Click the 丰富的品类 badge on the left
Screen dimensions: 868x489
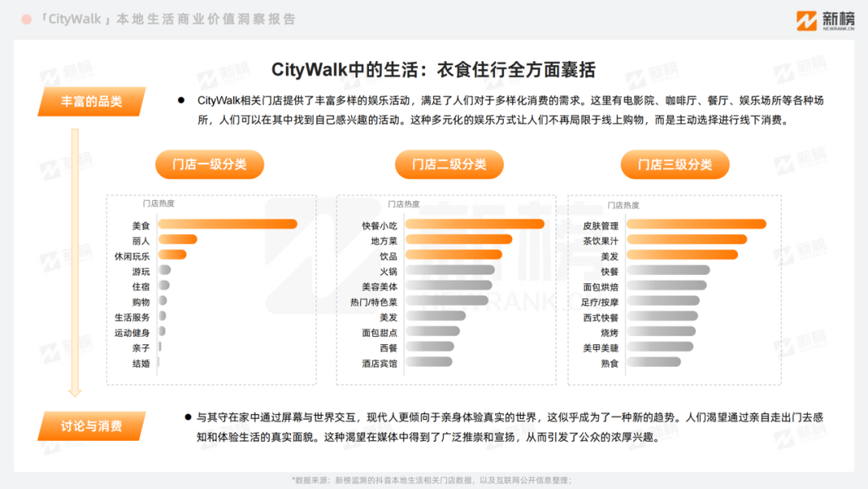pos(91,101)
